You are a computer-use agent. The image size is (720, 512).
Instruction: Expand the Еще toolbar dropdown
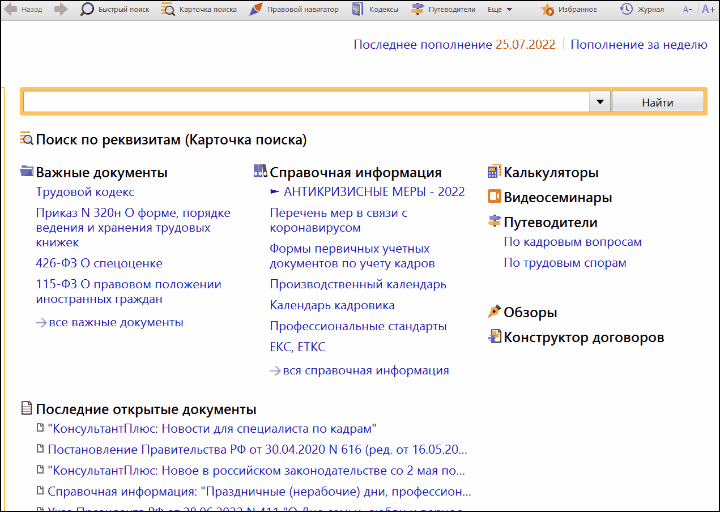click(500, 9)
